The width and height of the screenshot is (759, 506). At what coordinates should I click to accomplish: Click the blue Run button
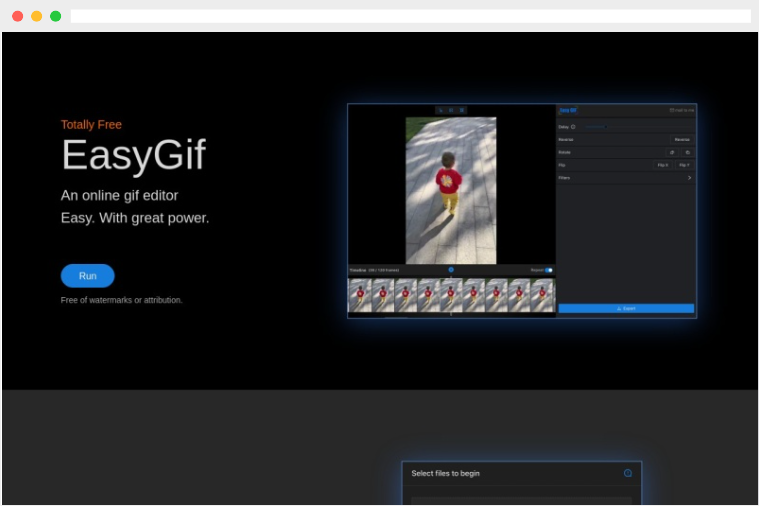tap(87, 276)
